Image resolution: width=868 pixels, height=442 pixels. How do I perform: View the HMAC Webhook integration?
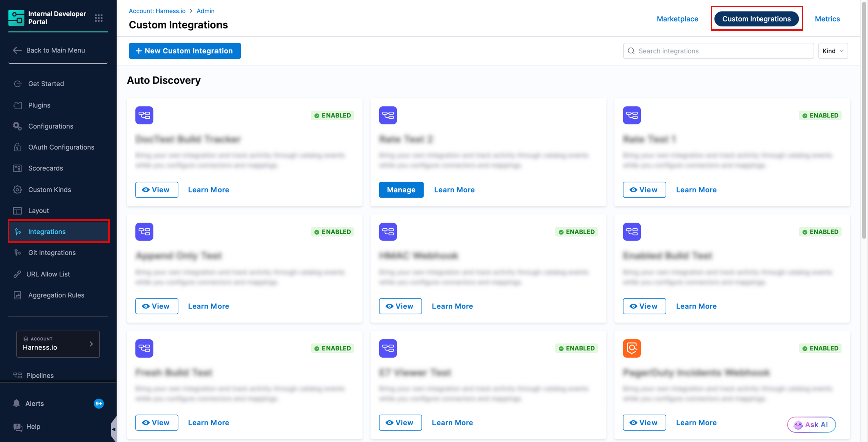[x=400, y=306]
